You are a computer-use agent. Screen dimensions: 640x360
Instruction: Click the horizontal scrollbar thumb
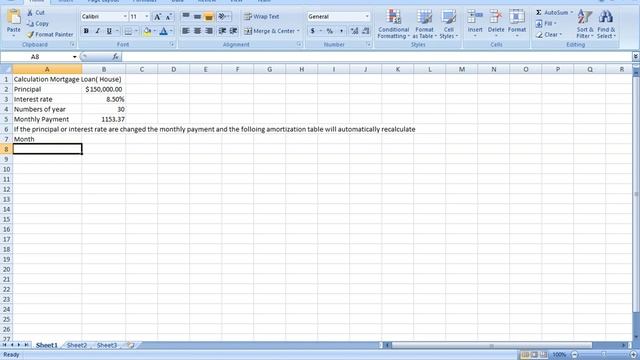pyautogui.click(x=491, y=345)
